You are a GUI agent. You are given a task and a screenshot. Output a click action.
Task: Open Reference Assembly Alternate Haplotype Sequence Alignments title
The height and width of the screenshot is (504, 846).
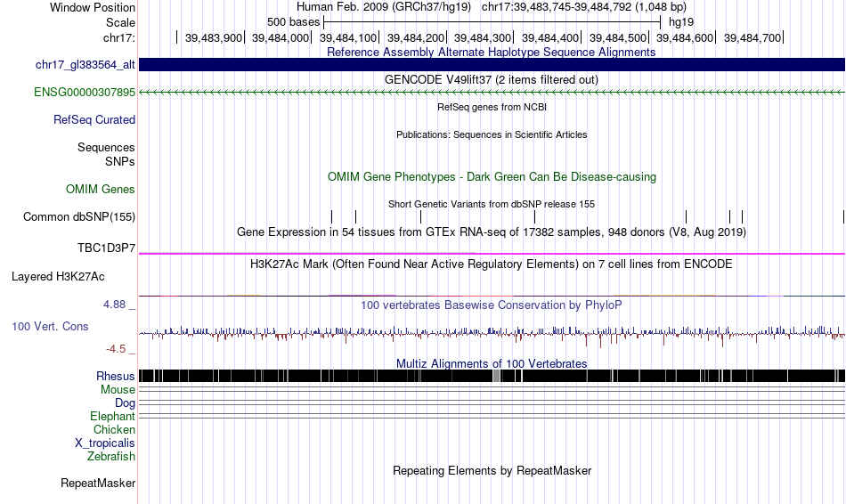(492, 52)
